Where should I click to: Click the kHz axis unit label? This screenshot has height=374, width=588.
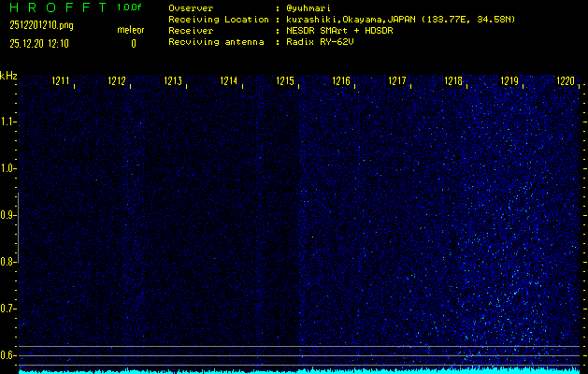[8, 76]
